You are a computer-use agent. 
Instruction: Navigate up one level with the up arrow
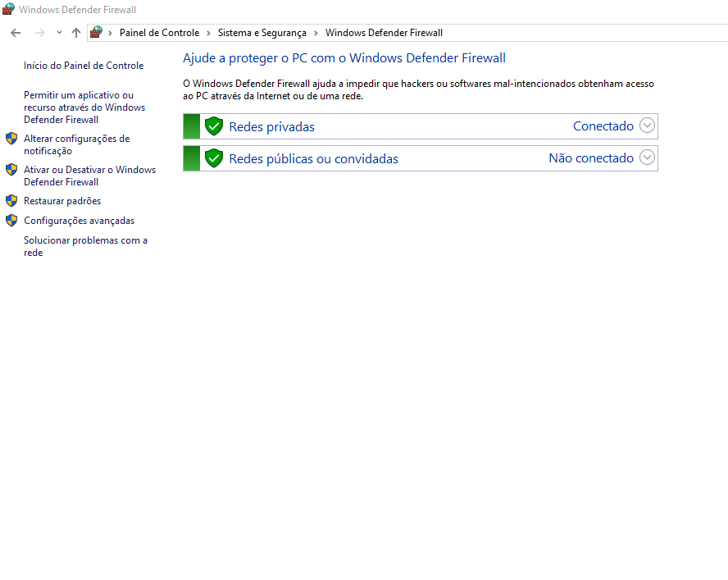coord(76,33)
